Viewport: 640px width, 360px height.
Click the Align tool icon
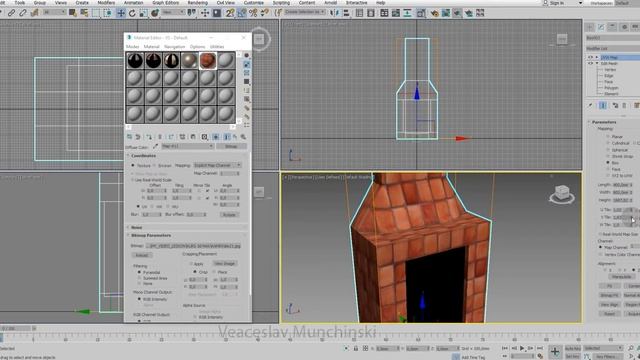346,13
